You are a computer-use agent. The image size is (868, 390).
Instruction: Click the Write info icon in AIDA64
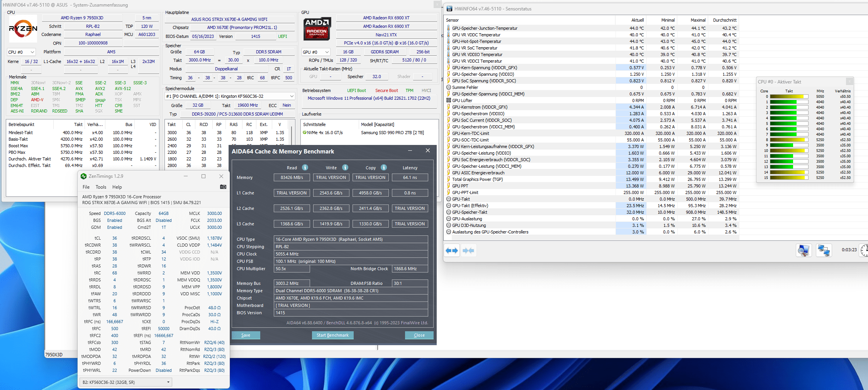(345, 167)
